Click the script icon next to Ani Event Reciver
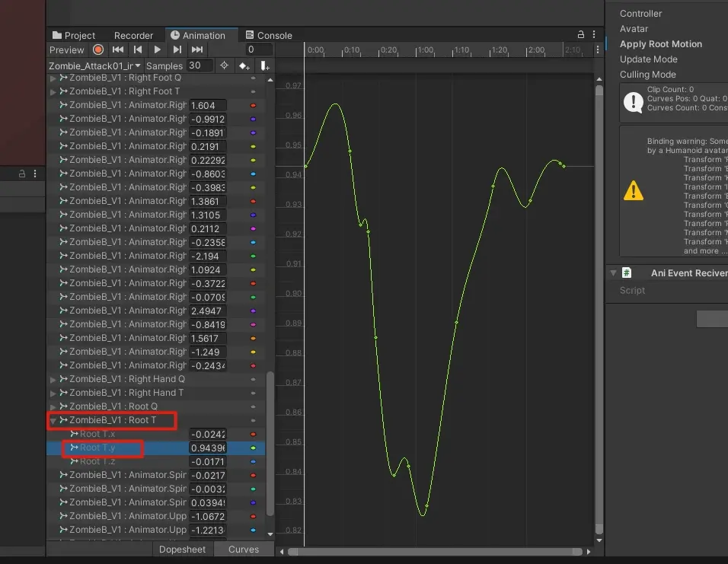The width and height of the screenshot is (728, 564). pos(626,273)
